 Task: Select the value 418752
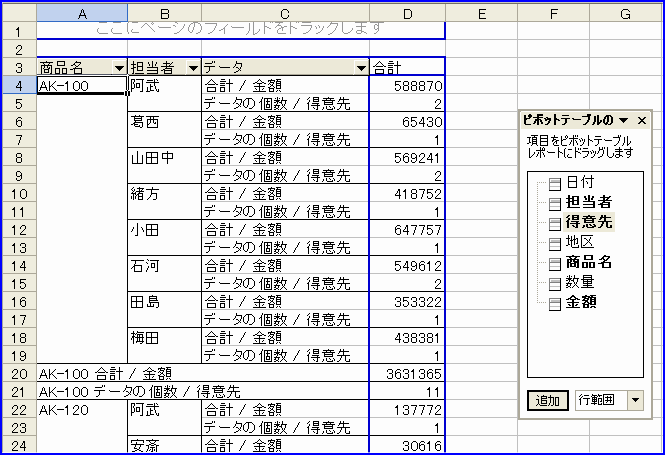pos(407,194)
